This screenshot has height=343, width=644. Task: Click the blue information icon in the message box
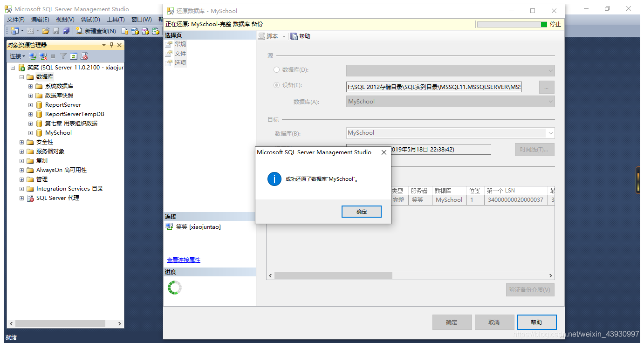[274, 179]
